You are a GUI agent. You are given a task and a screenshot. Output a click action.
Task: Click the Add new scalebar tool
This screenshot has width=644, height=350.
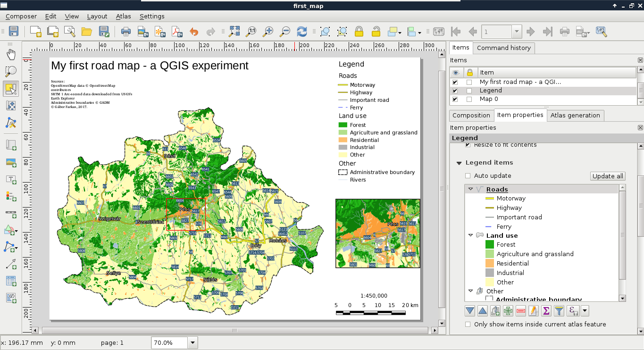click(x=11, y=213)
